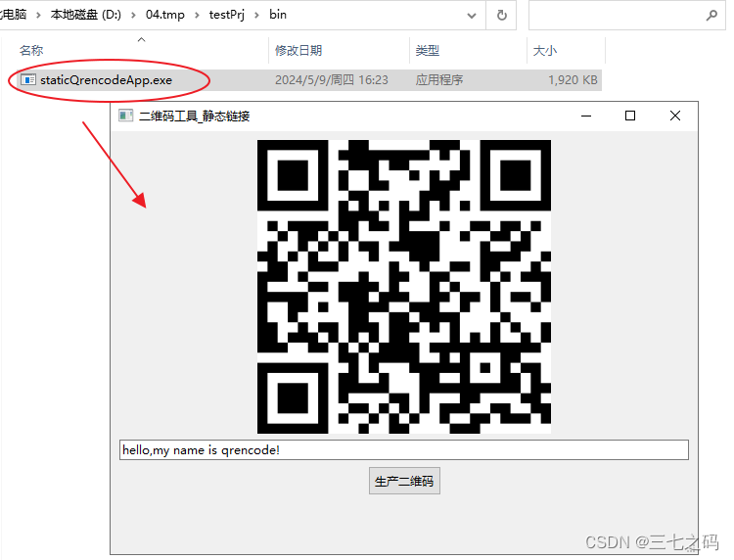
Task: Maximize the 二维码工具_静态链接 window
Action: (630, 116)
